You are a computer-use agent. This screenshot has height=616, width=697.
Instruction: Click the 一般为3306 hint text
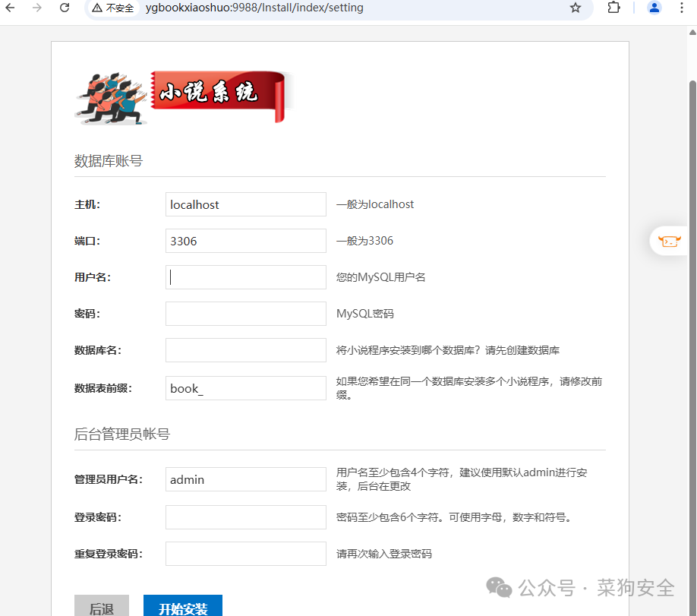(x=364, y=241)
